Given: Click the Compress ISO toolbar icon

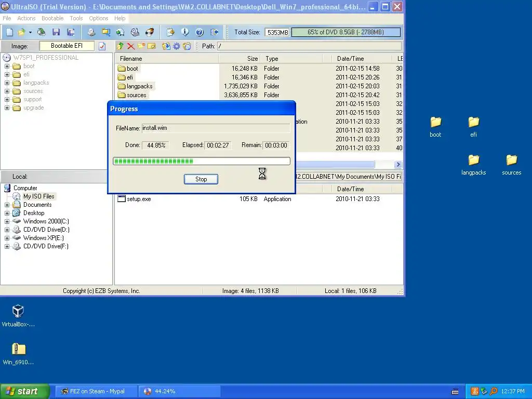Looking at the screenshot, I should [x=121, y=32].
